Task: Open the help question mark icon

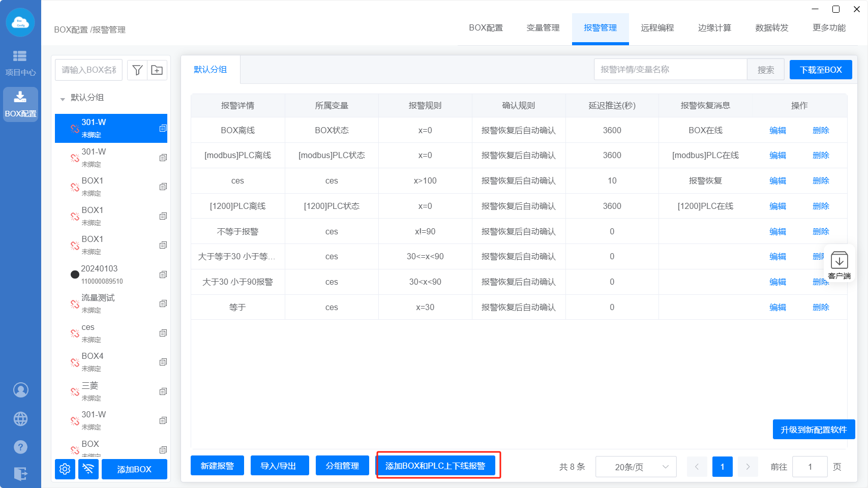Action: coord(20,447)
